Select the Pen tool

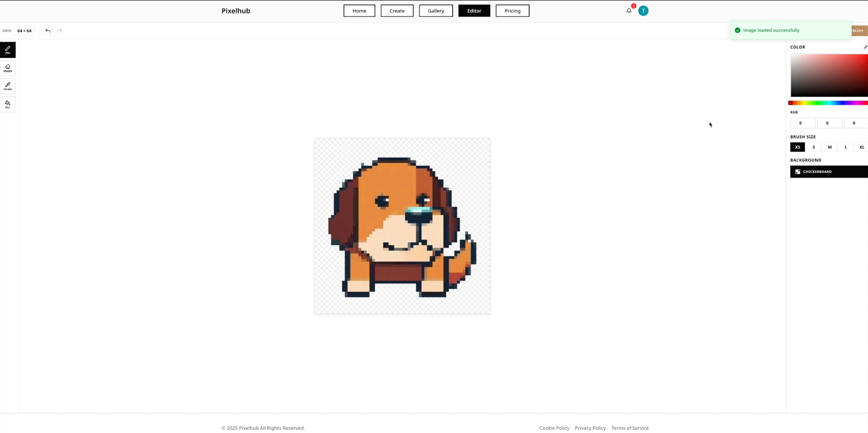click(8, 50)
